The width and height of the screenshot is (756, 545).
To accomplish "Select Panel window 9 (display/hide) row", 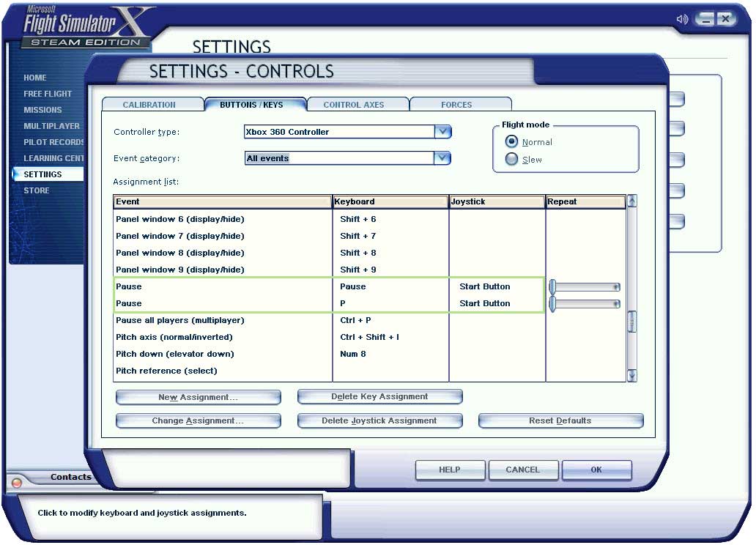I will [369, 270].
